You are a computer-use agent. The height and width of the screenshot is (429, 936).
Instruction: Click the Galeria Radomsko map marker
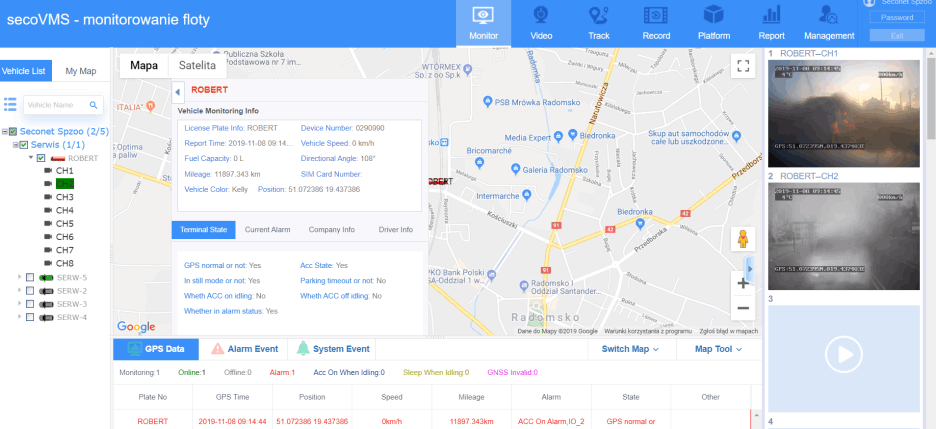click(x=515, y=170)
